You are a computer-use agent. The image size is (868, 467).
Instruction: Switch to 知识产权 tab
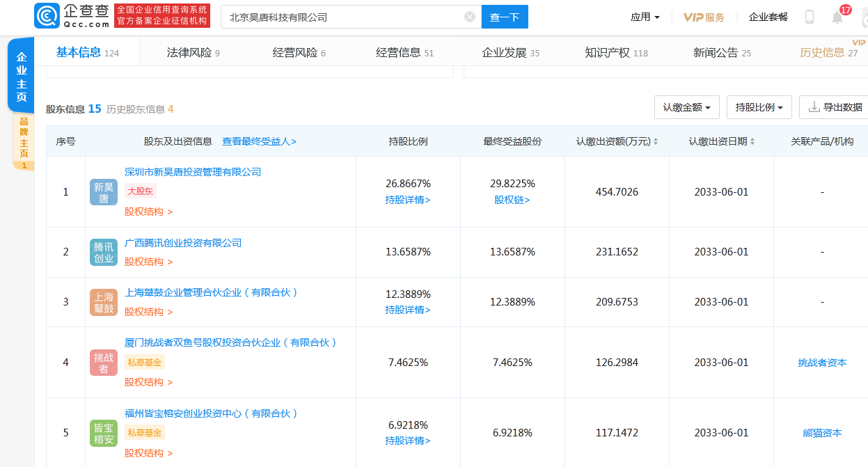click(x=617, y=52)
